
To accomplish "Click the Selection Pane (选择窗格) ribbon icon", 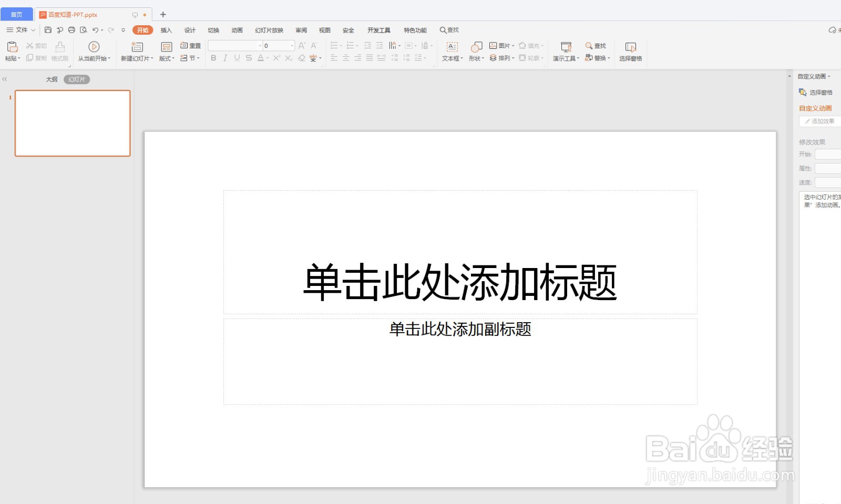I will point(631,47).
